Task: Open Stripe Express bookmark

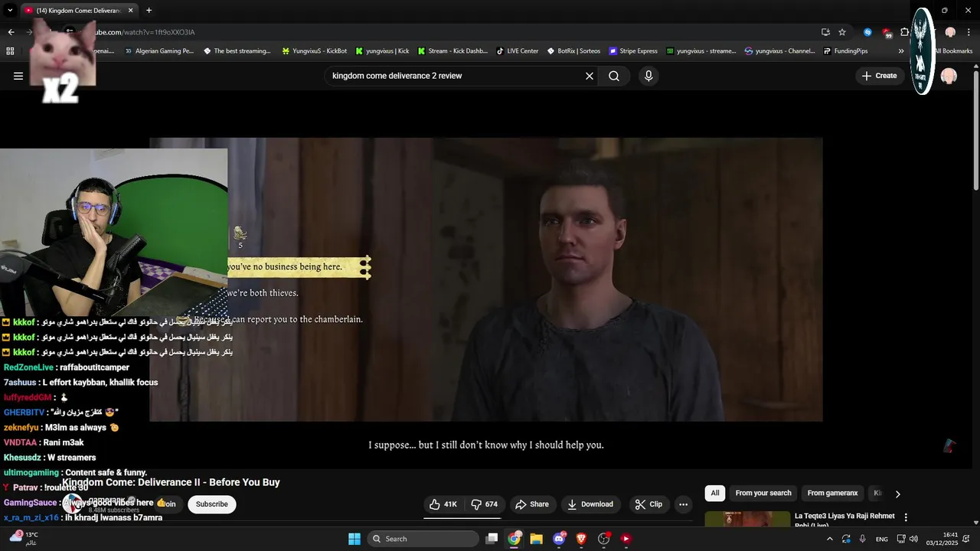Action: tap(633, 51)
